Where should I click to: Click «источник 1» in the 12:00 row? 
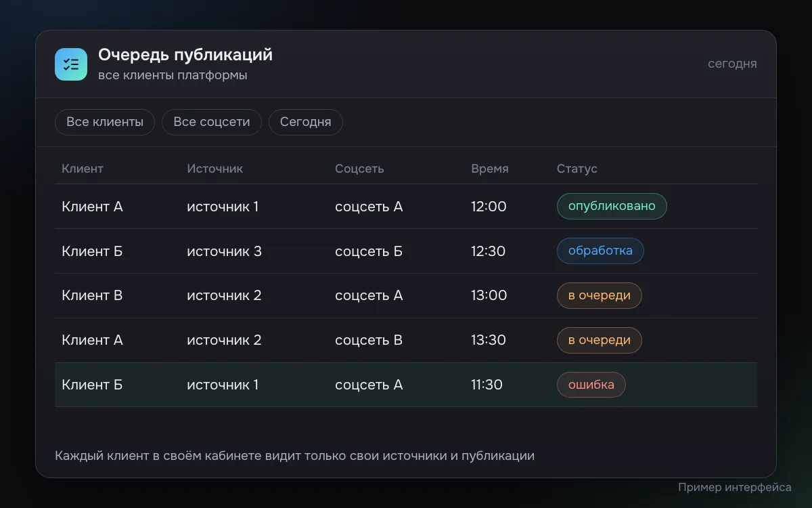[x=223, y=207]
